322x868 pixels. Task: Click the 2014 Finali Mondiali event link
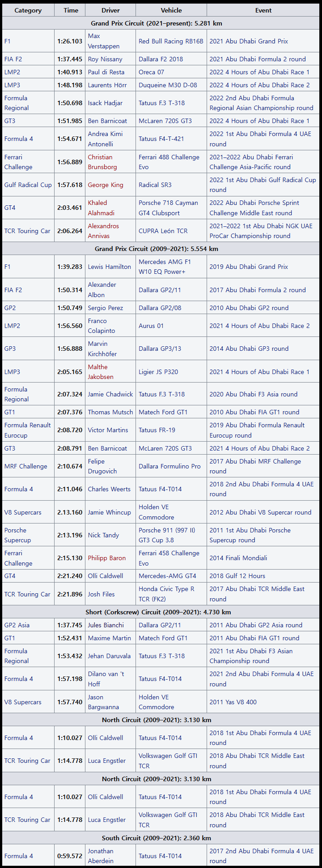coord(238,558)
